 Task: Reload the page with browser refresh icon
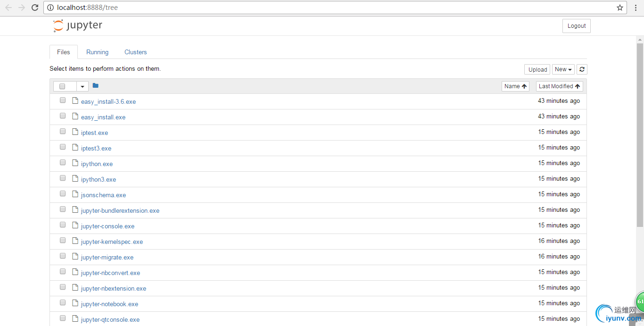[35, 8]
